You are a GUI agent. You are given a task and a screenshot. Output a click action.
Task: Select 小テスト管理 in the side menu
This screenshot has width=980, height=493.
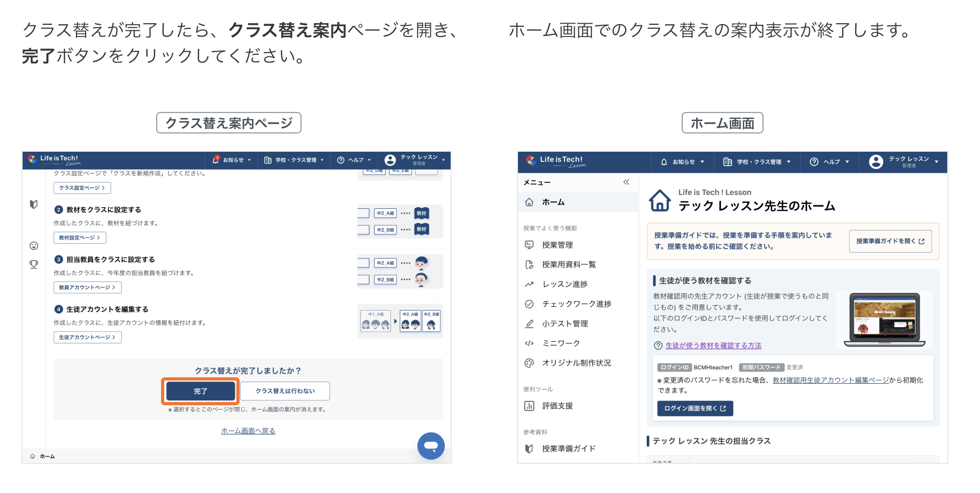tap(565, 323)
